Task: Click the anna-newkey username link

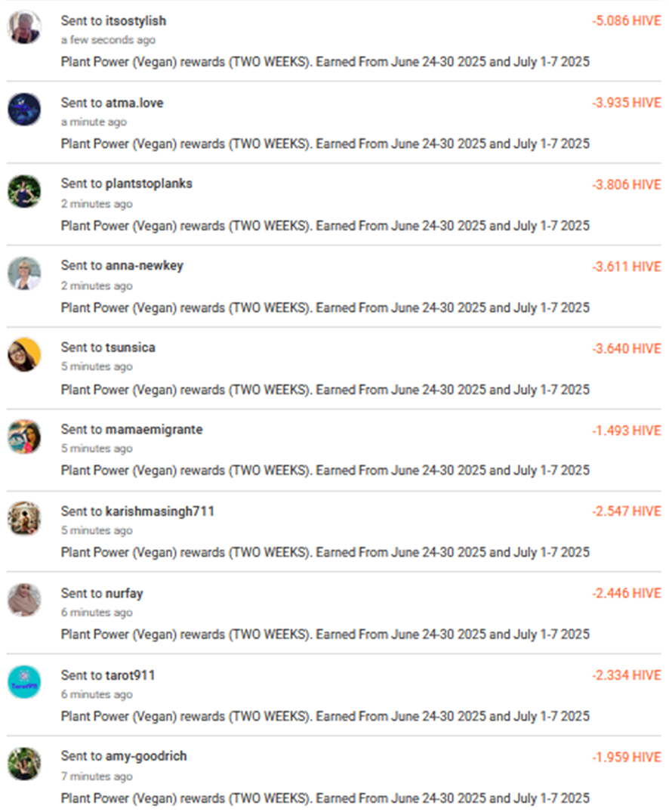Action: point(144,266)
